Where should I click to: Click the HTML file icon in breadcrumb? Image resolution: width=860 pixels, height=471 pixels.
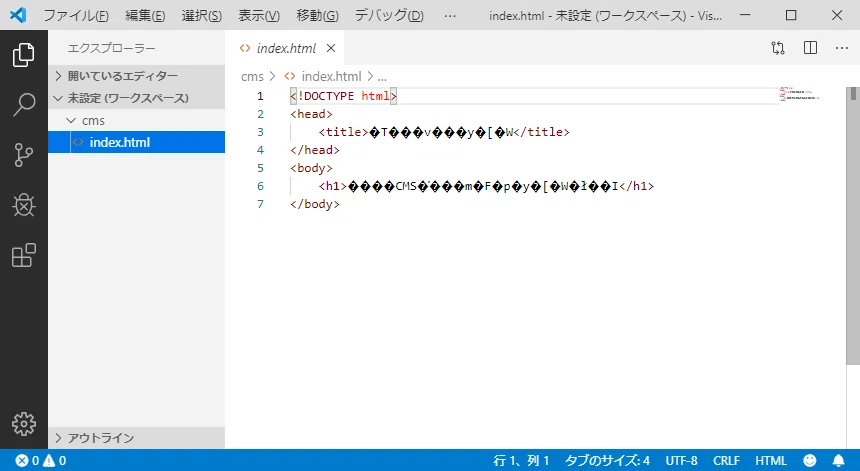[x=290, y=76]
